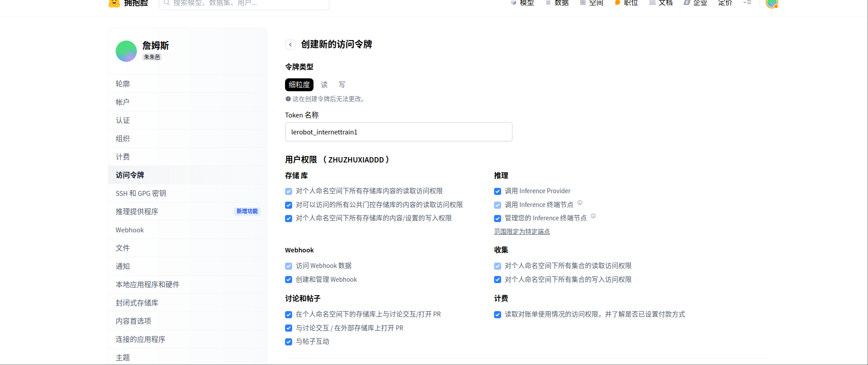The height and width of the screenshot is (365, 868).
Task: Open the 企业 nav item
Action: (x=695, y=3)
